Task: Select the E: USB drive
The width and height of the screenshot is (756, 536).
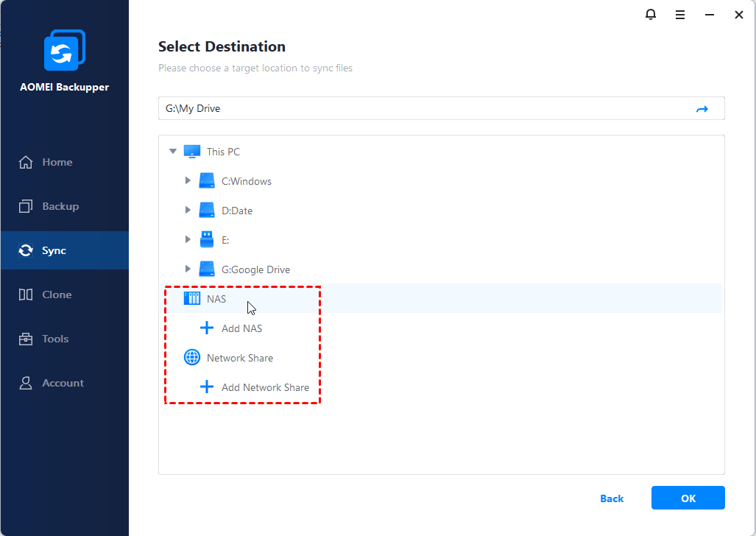Action: click(x=225, y=240)
